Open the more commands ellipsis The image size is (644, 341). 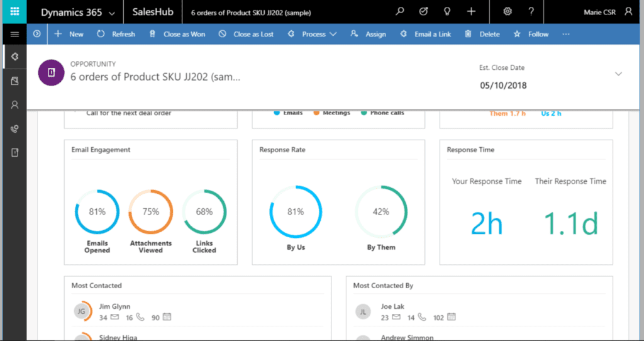pos(566,34)
